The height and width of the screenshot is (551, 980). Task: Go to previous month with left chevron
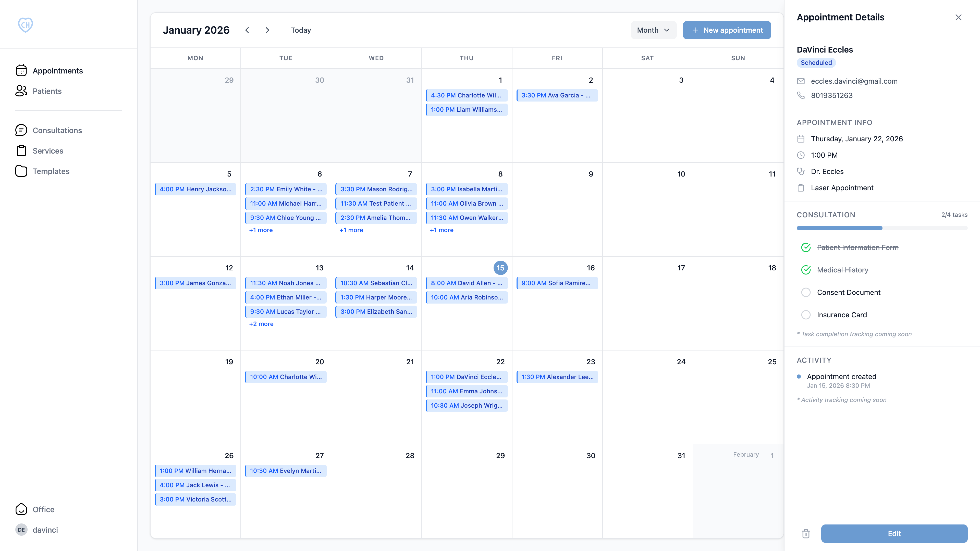(247, 30)
